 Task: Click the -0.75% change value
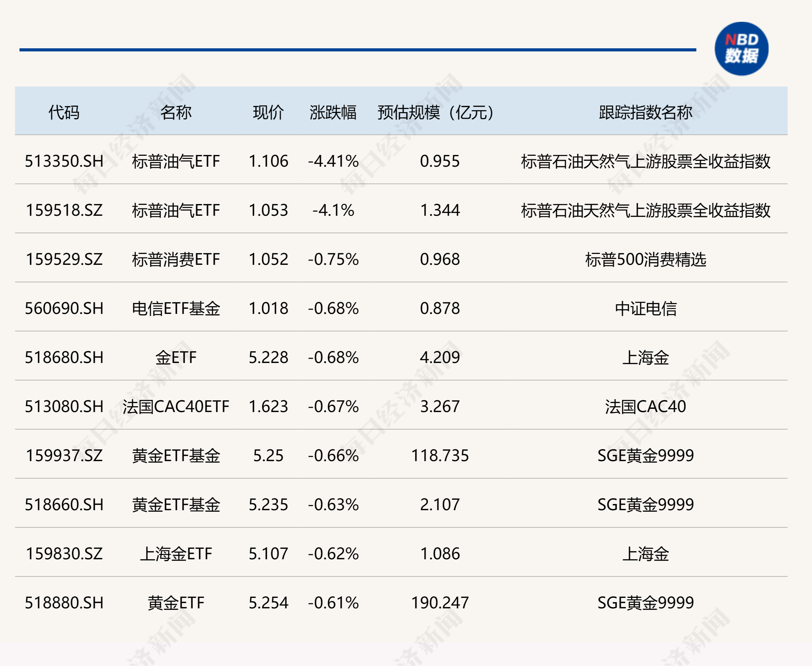point(333,259)
